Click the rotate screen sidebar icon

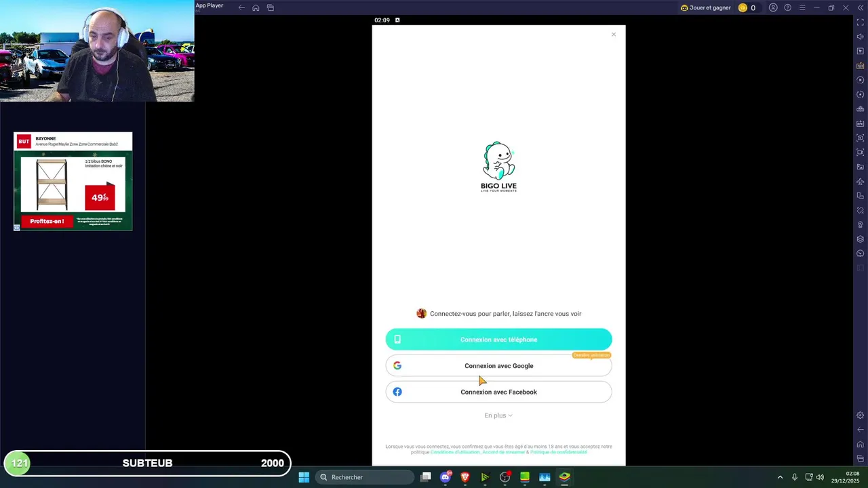[861, 196]
